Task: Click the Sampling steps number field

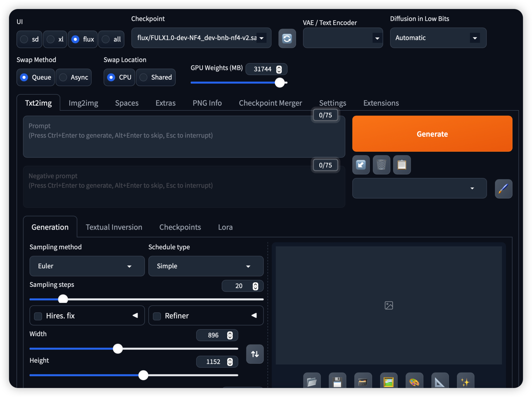Action: click(243, 286)
